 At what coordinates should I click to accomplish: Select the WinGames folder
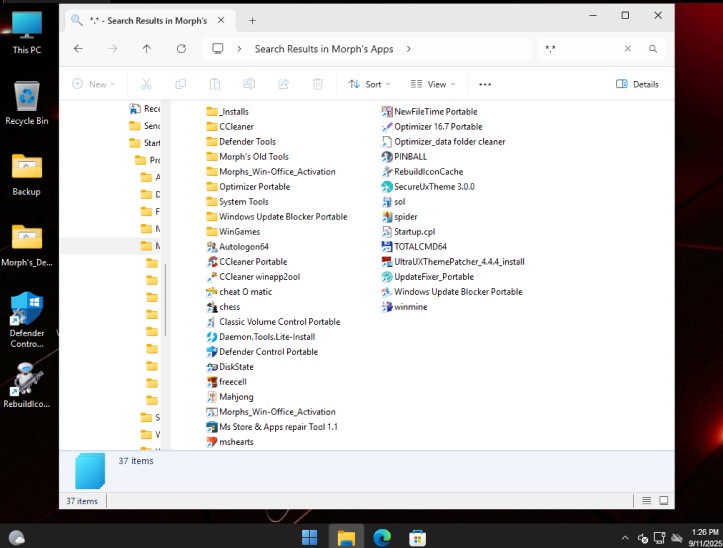[233, 232]
